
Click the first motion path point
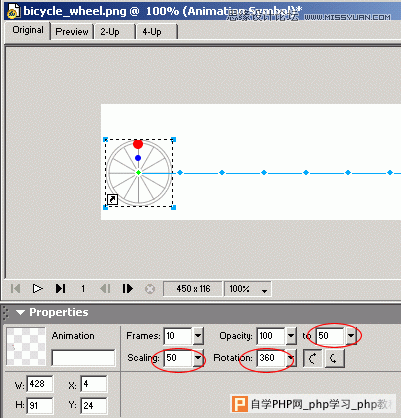tap(180, 172)
